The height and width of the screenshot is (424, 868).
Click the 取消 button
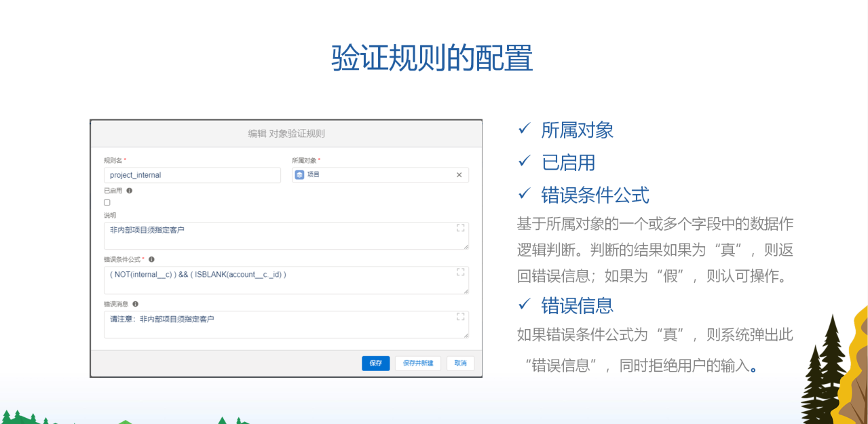pos(460,363)
